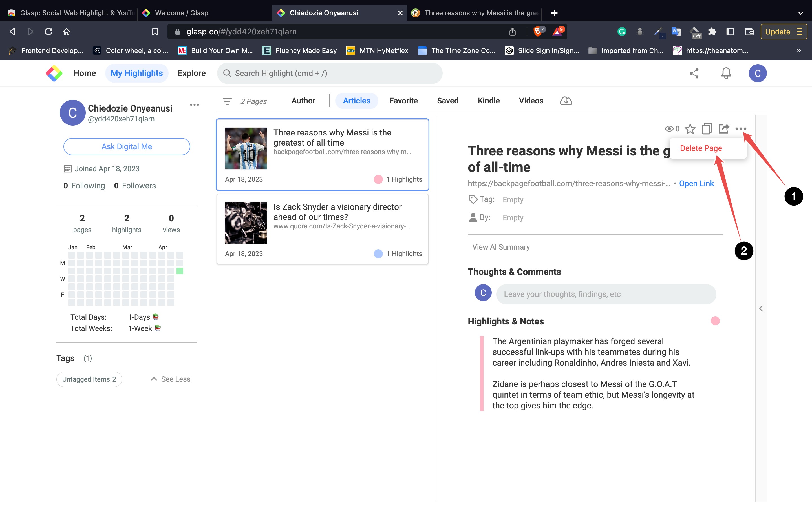Click the copy icon for the page
Screen dimensions: 812x507
pyautogui.click(x=707, y=128)
